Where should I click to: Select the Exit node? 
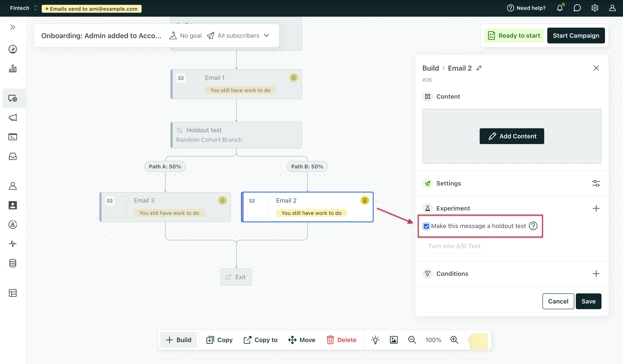click(x=236, y=277)
